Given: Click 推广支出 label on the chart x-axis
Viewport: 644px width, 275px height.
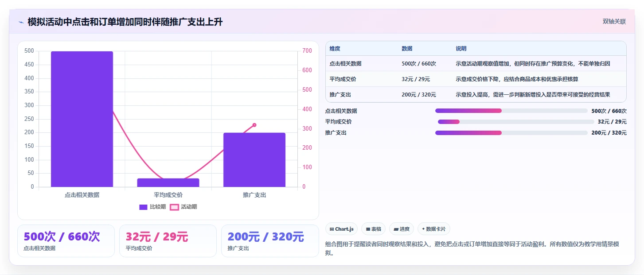Looking at the screenshot, I should (254, 195).
